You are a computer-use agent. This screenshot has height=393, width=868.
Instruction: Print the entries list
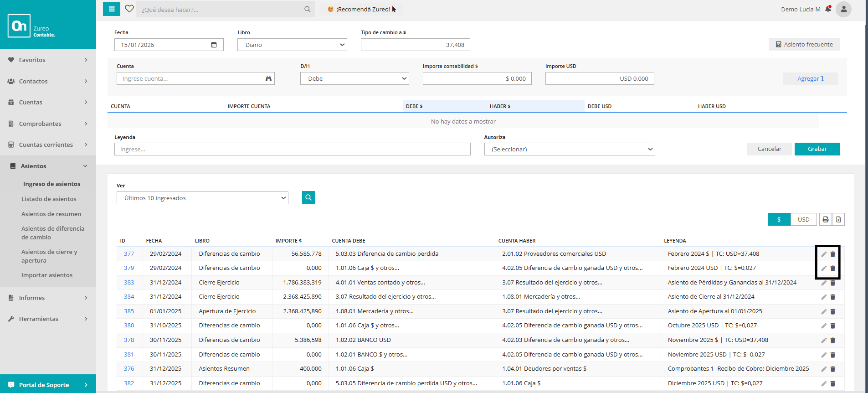825,220
